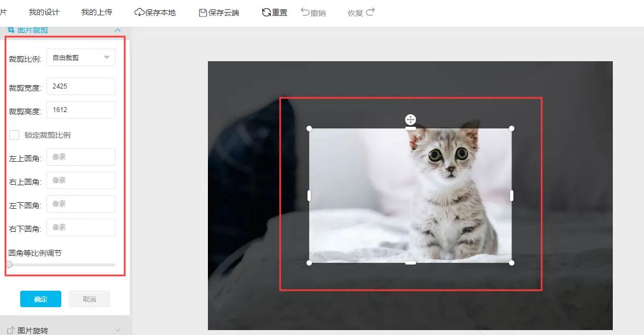Click the top edge crop handle

(x=410, y=128)
